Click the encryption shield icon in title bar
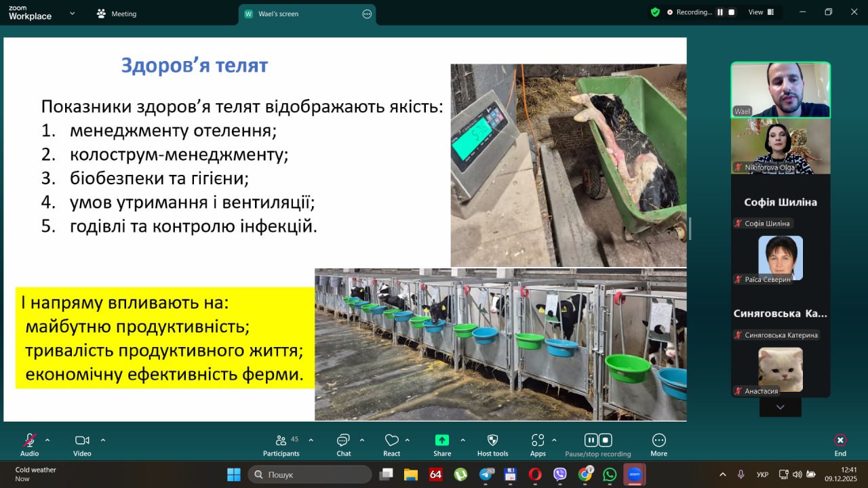This screenshot has width=868, height=488. tap(654, 12)
